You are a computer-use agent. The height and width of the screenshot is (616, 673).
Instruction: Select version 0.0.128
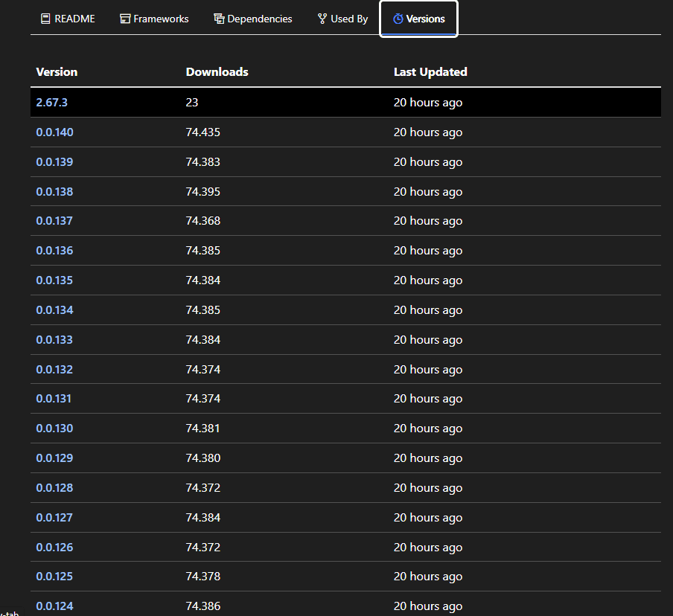pyautogui.click(x=54, y=487)
